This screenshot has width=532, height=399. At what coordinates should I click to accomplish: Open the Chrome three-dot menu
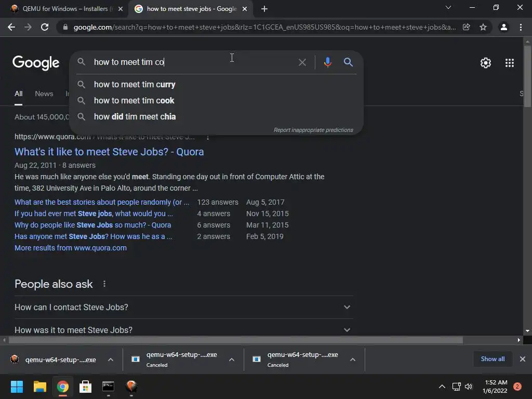[521, 27]
